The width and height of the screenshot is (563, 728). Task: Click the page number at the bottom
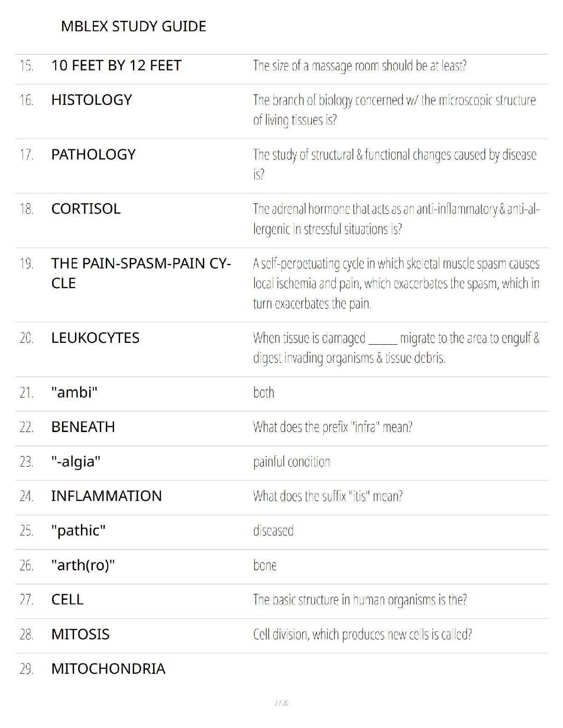click(x=281, y=703)
